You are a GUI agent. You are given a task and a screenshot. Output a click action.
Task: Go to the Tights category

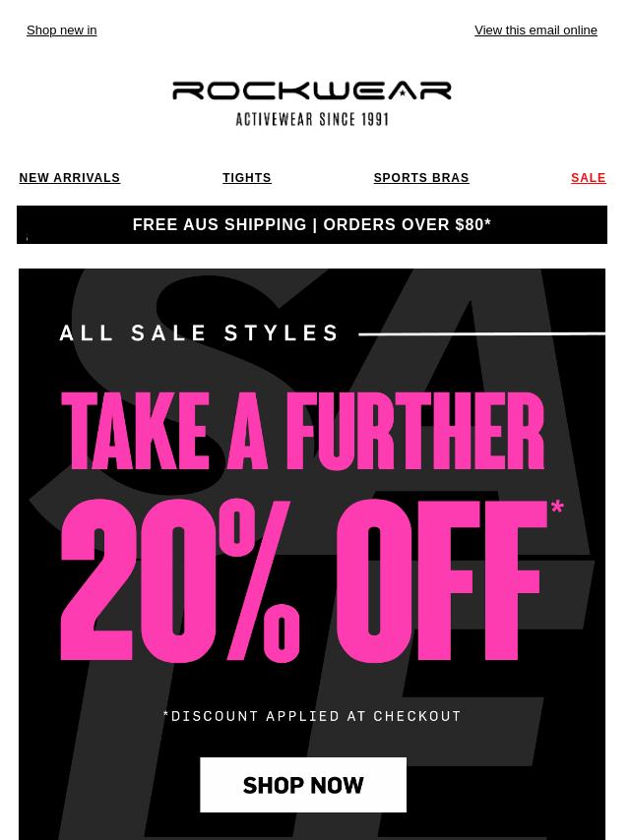pos(247,178)
